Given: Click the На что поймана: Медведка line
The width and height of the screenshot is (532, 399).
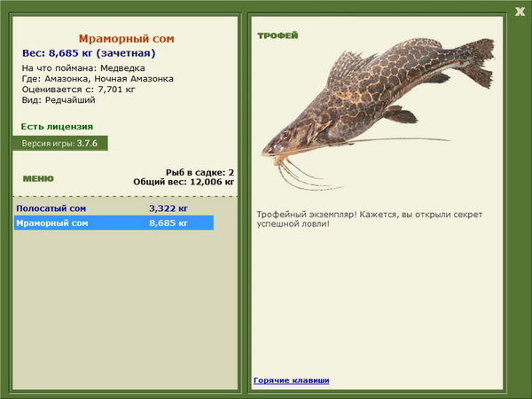Looking at the screenshot, I should 83,68.
